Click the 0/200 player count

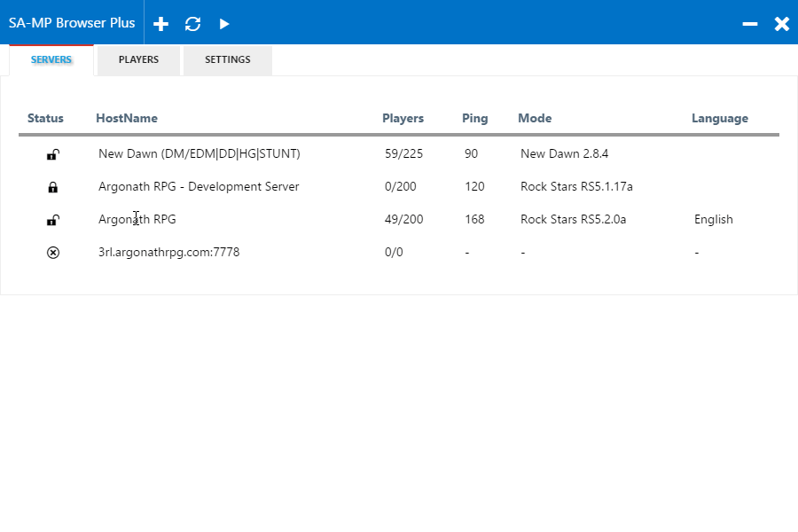[401, 187]
